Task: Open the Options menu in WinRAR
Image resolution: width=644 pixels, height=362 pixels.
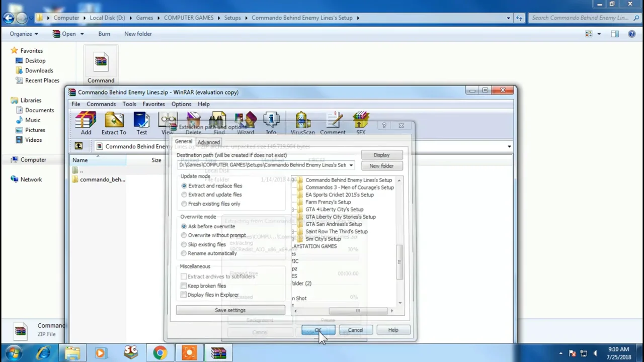Action: pos(181,104)
